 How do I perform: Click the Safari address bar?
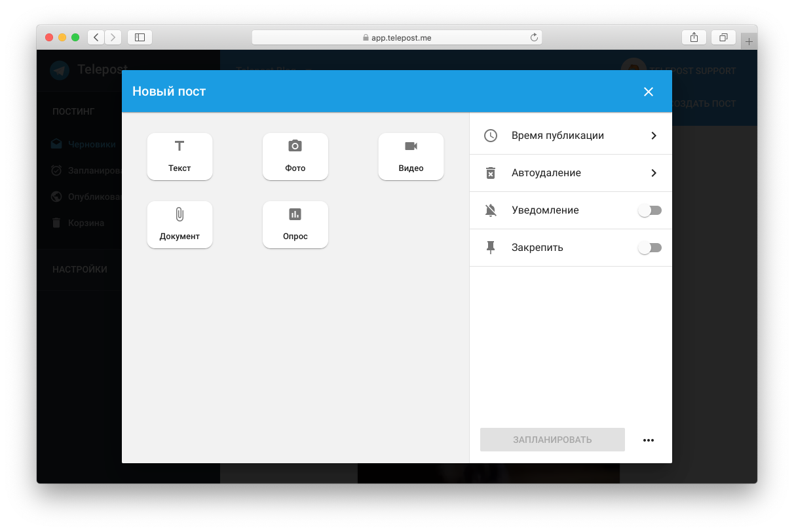click(397, 37)
